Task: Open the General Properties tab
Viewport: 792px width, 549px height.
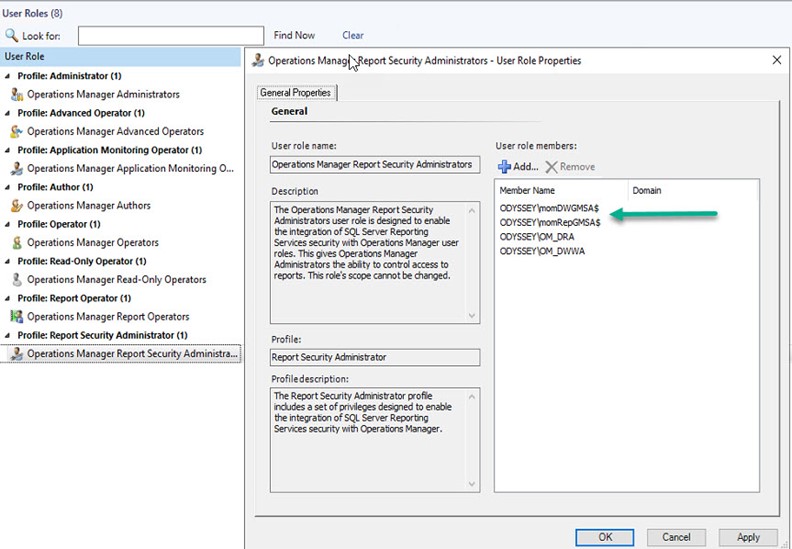Action: [296, 93]
